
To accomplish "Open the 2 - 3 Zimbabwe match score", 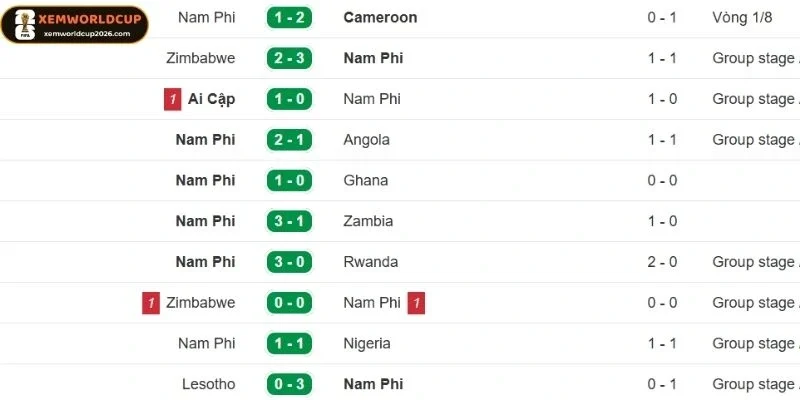I will click(290, 58).
